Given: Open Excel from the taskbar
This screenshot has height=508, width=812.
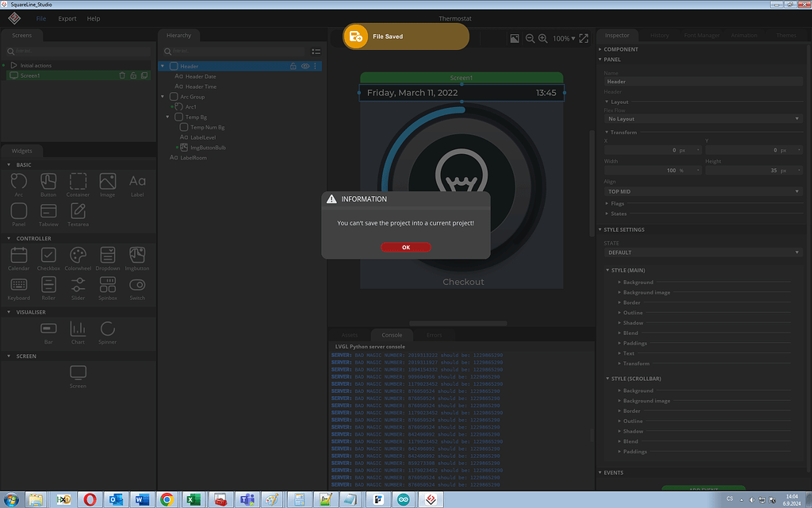Looking at the screenshot, I should [193, 499].
